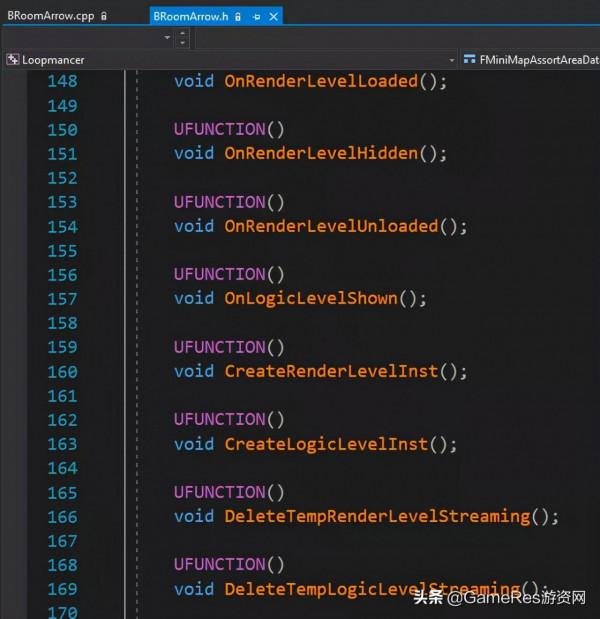Select the BRoomArrow.h tab
600x619 pixels.
point(190,16)
